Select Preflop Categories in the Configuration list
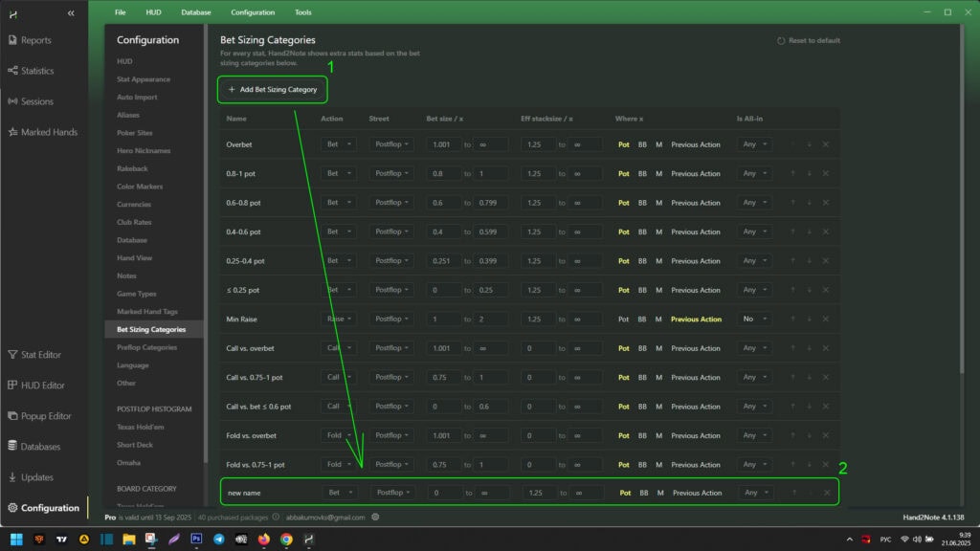The image size is (980, 551). coord(146,347)
